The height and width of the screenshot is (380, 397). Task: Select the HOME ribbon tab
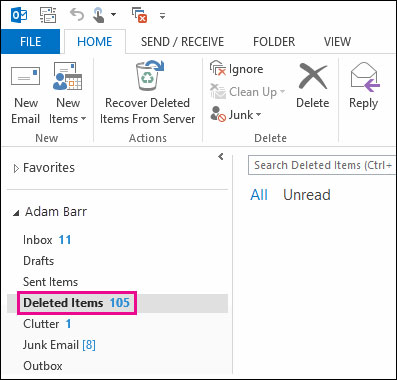95,42
